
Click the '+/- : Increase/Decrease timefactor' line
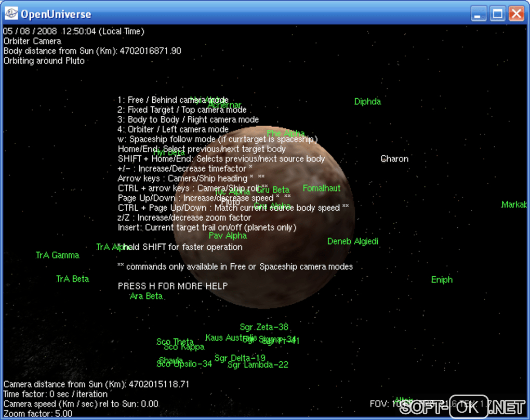(x=185, y=169)
